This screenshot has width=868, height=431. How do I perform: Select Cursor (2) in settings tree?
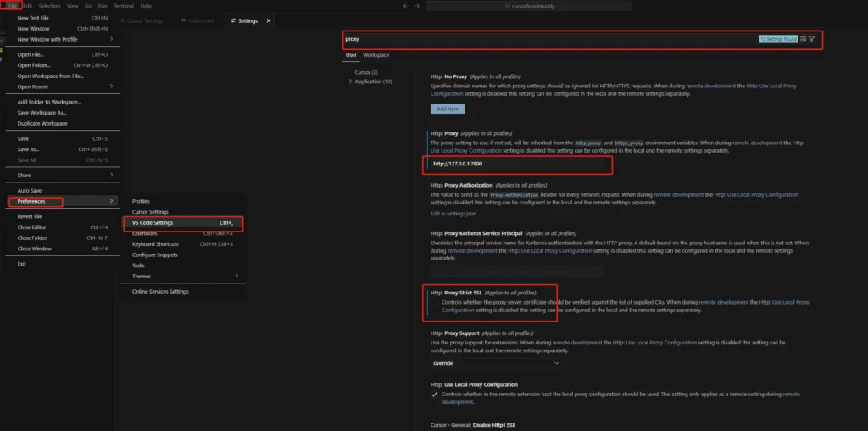(366, 73)
